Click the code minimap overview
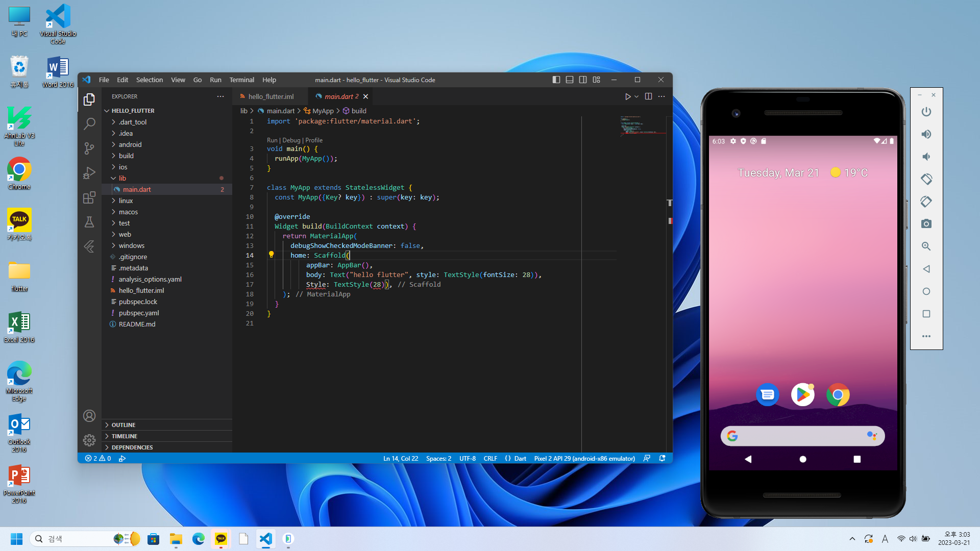The width and height of the screenshot is (980, 551). click(643, 126)
